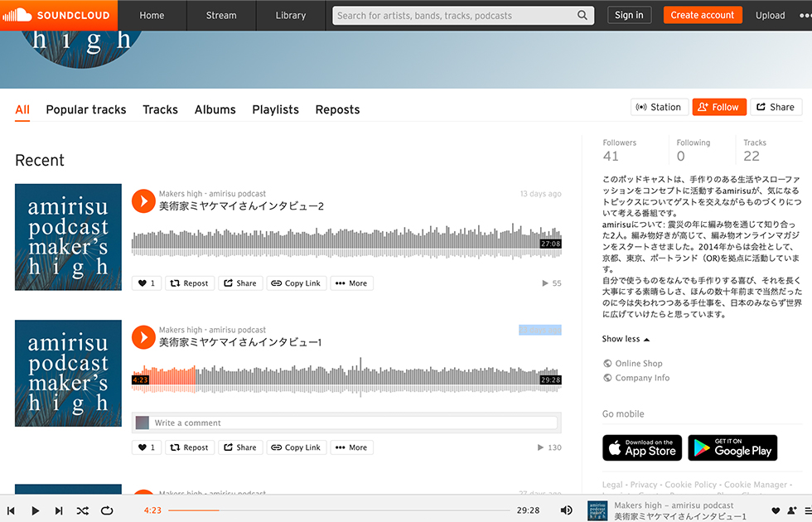Viewport: 812px width, 522px height.
Task: Switch to the Reposts tab
Action: [x=338, y=109]
